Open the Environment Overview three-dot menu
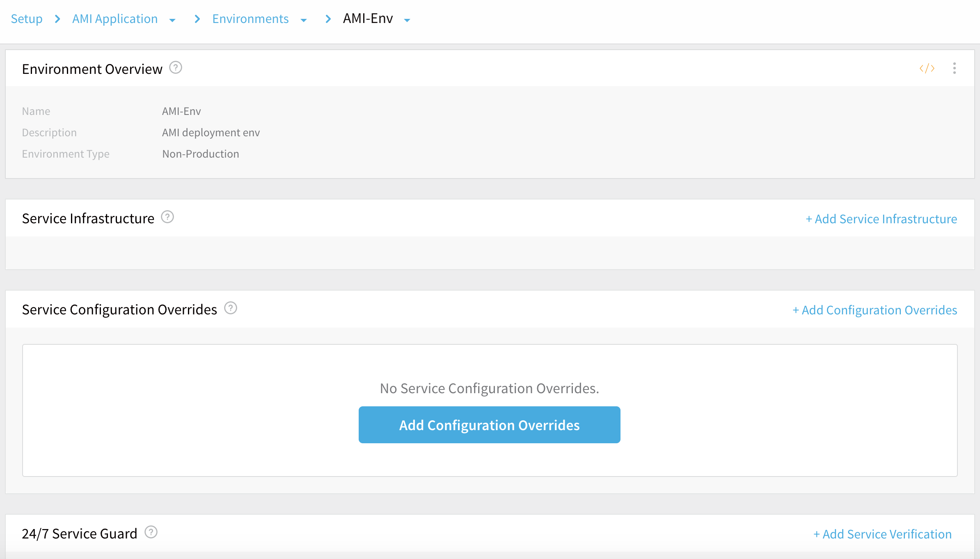This screenshot has height=559, width=980. (x=955, y=68)
